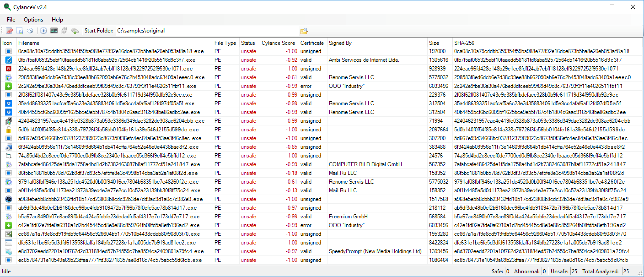Select filename ec85784731e10549...exe
The width and height of the screenshot is (644, 277).
coord(110,260)
